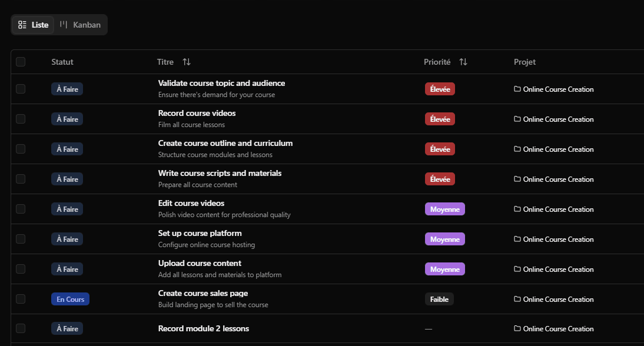Click folder icon in Record module 2 lessons row

[x=517, y=329]
